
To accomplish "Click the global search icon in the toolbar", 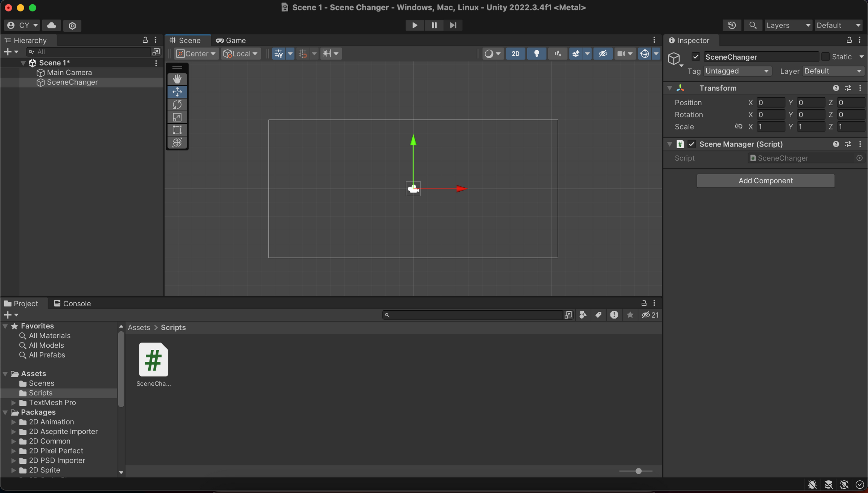I will [753, 25].
